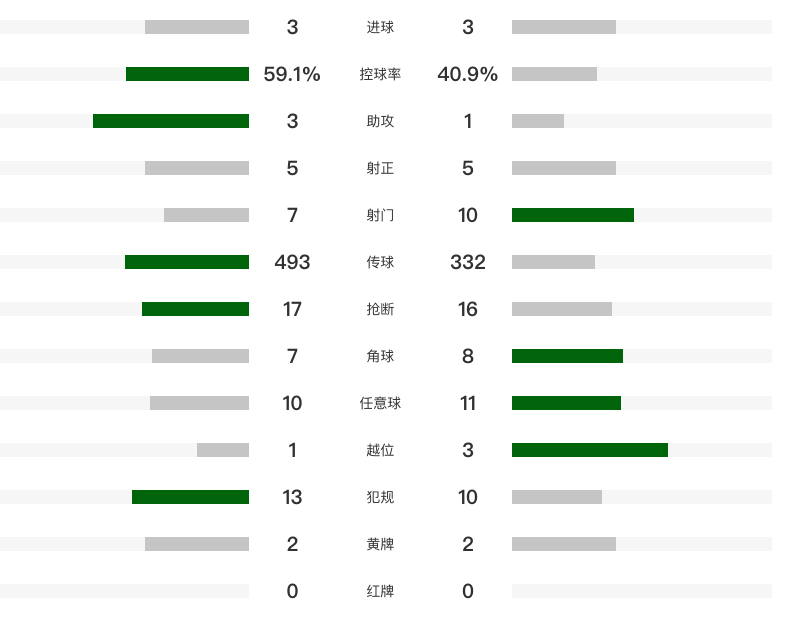Screen dimensions: 798x622
Task: Click the 射正 label in the center
Action: pos(380,168)
